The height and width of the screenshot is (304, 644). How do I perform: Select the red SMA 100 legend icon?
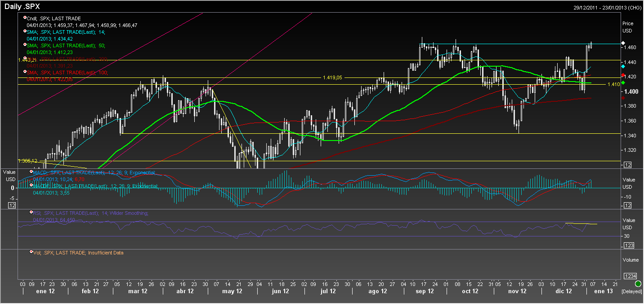coord(25,71)
